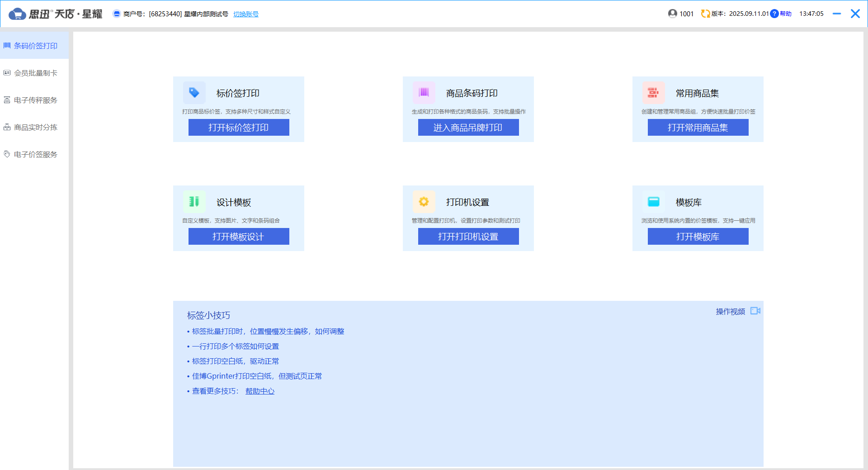Click the user account avatar icon
The width and height of the screenshot is (868, 470).
(x=672, y=14)
